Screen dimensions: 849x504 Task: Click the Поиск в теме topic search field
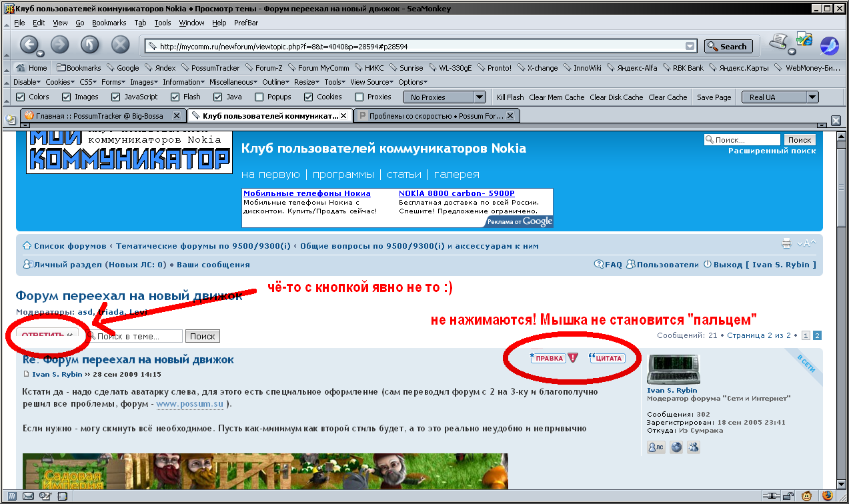click(x=135, y=337)
